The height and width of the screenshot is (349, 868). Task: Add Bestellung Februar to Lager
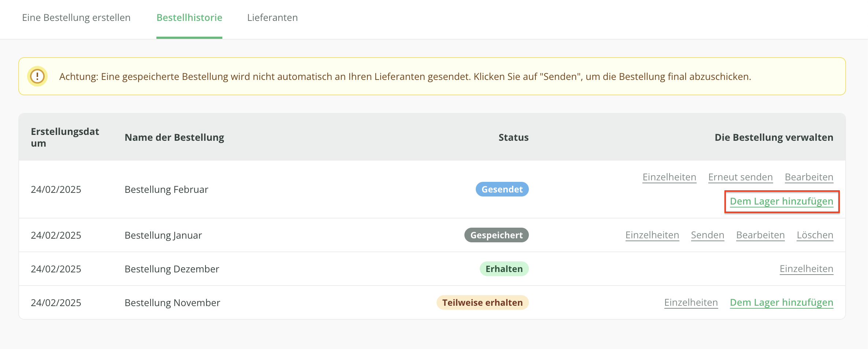pos(781,201)
